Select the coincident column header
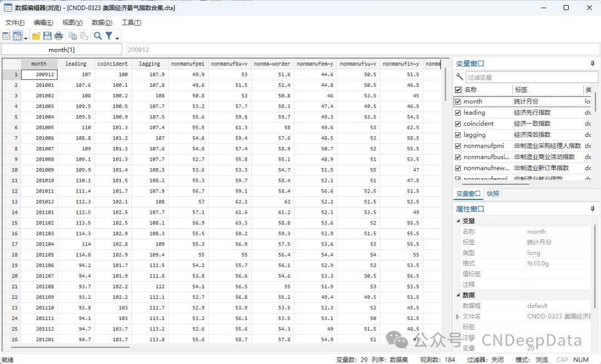 112,64
